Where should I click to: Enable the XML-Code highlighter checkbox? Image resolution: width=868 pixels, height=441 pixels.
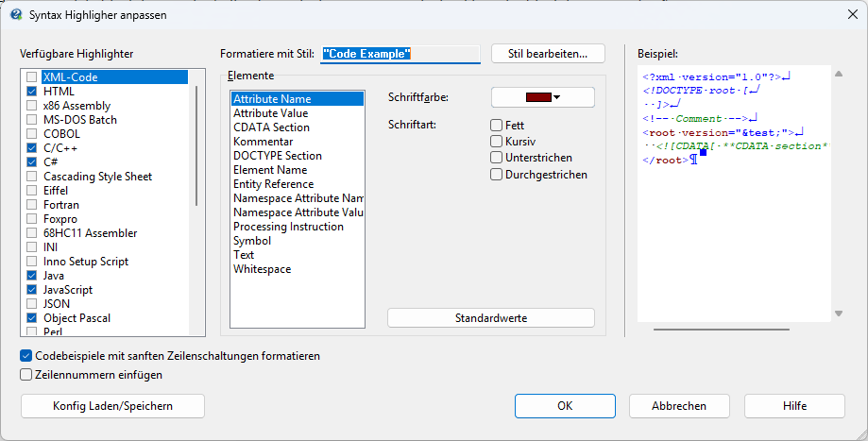pyautogui.click(x=32, y=77)
